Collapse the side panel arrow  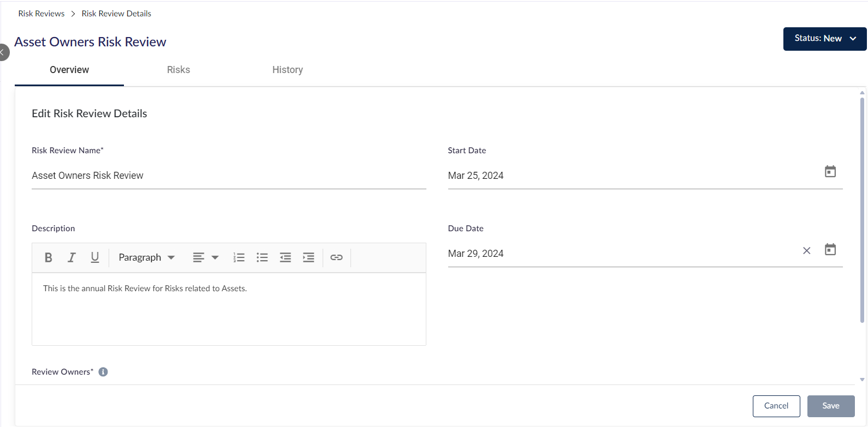(x=3, y=52)
